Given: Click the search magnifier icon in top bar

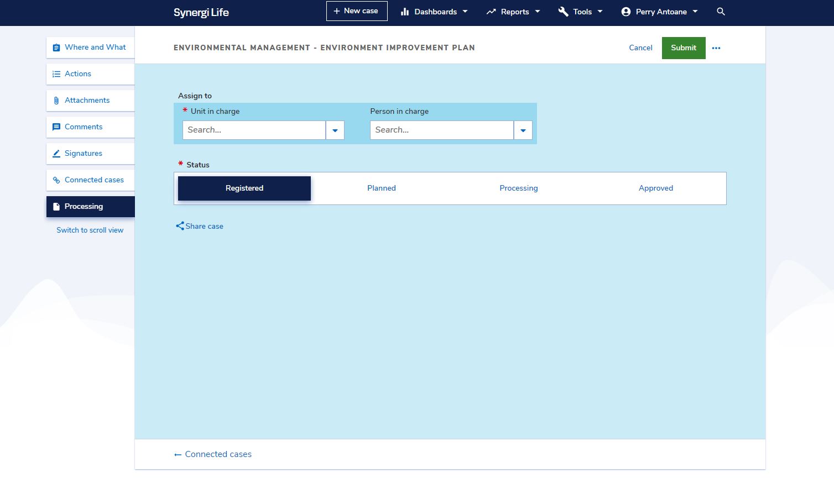Looking at the screenshot, I should [721, 11].
